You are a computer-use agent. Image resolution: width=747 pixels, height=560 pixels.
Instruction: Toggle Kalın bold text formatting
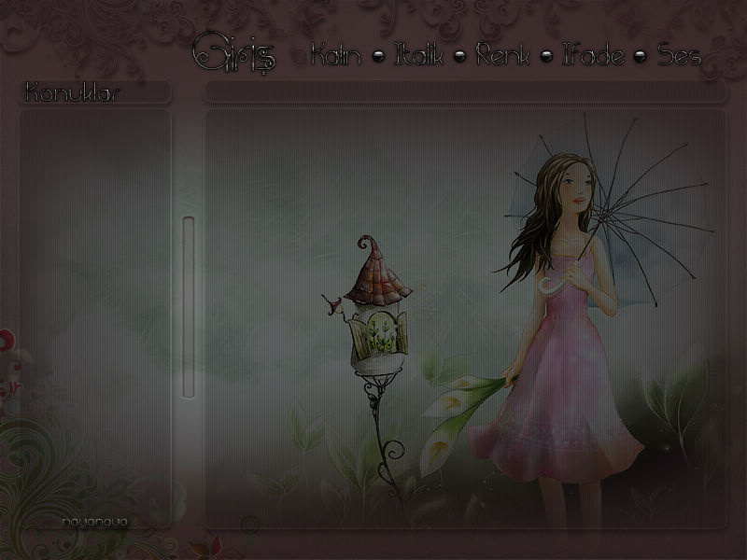click(x=336, y=55)
